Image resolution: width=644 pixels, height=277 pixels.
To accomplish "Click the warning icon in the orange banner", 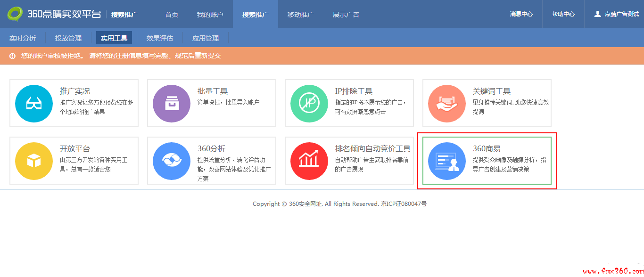I will (12, 56).
